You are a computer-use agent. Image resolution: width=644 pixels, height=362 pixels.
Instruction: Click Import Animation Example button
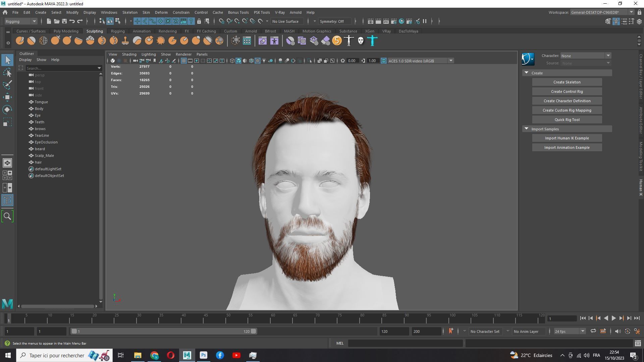567,147
